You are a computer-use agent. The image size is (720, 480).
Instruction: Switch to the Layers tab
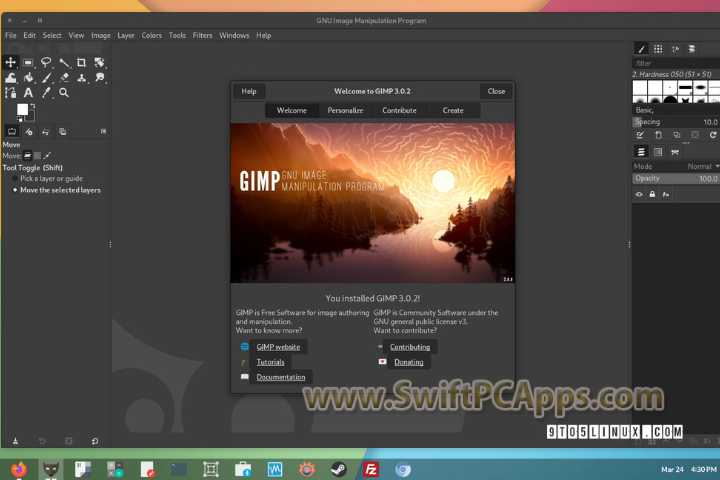tap(641, 152)
